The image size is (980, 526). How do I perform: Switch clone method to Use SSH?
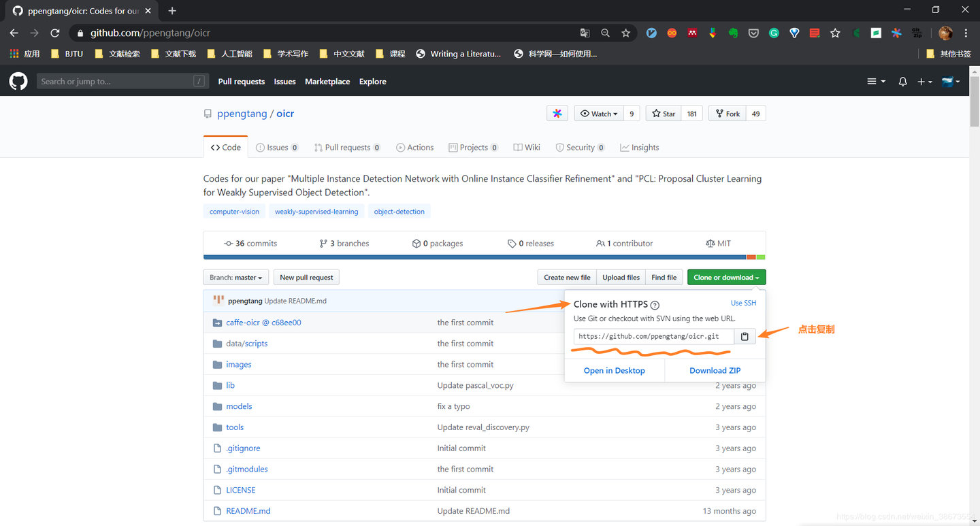pyautogui.click(x=743, y=303)
